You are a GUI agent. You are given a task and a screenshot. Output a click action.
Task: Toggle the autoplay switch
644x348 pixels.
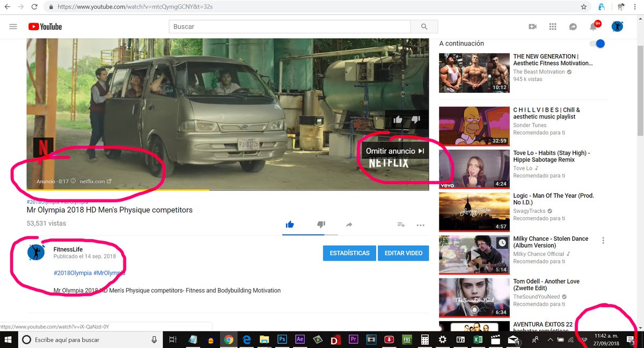(x=597, y=43)
